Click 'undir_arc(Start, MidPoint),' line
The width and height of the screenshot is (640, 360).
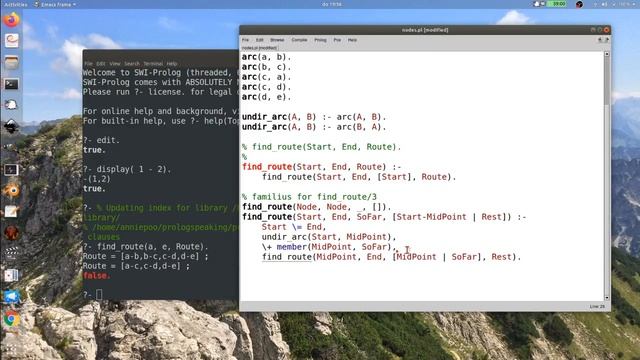[329, 237]
